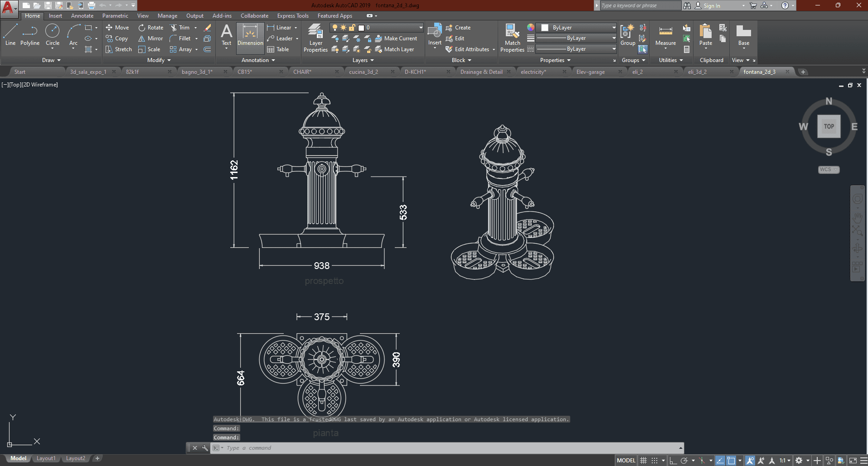Toggle group selection on/off
Image resolution: width=868 pixels, height=466 pixels.
[x=643, y=49]
